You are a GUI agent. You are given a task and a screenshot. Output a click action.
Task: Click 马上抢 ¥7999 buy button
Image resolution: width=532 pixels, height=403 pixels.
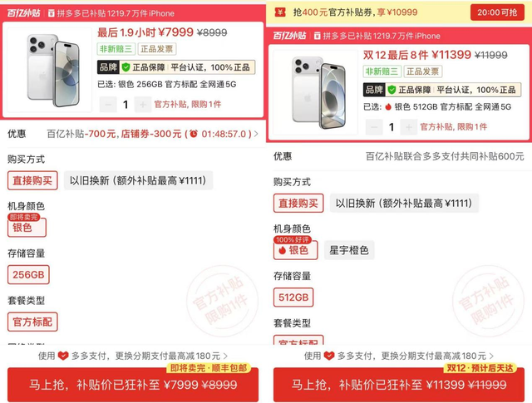(x=133, y=385)
